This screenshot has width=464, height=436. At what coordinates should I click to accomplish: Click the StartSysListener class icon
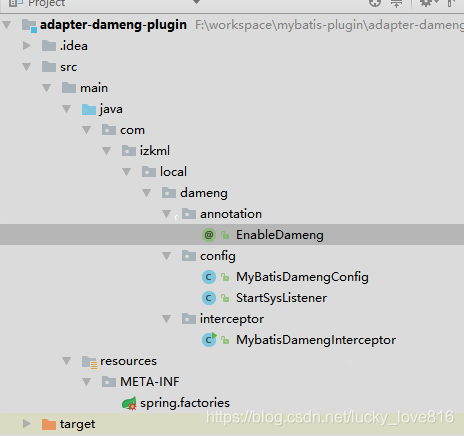tap(209, 298)
